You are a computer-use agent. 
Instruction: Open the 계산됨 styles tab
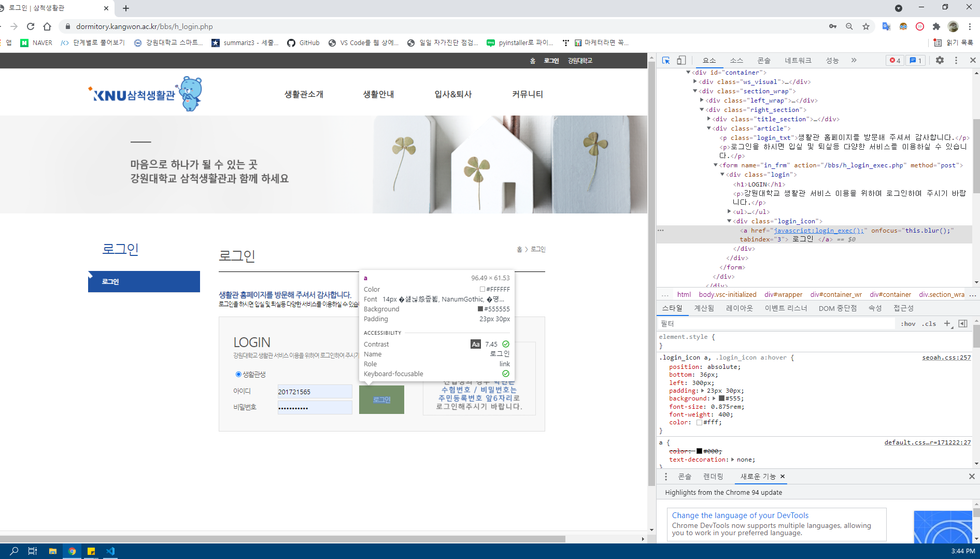704,308
